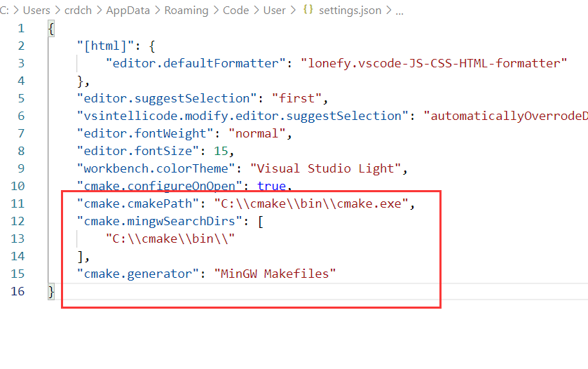Click the 'crdch' breadcrumb segment
This screenshot has height=369, width=588.
point(78,10)
